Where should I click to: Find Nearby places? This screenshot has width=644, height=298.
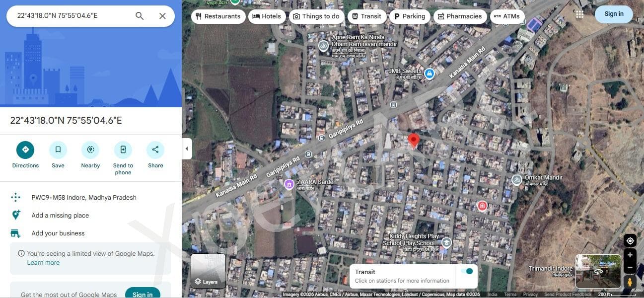click(x=90, y=155)
